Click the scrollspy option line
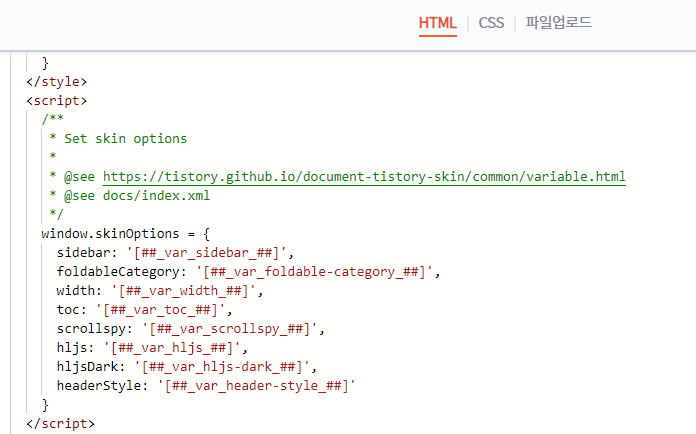This screenshot has width=696, height=434. (190, 329)
